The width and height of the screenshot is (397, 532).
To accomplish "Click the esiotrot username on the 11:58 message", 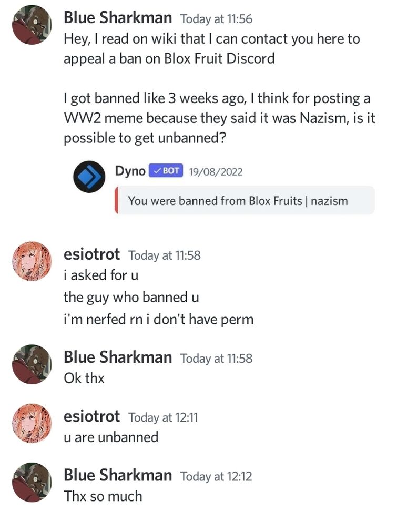I will click(91, 255).
